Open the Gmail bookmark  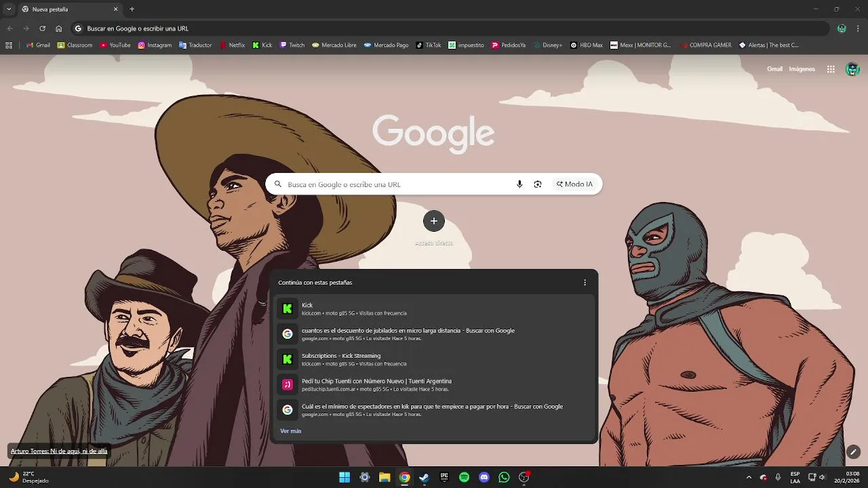(x=38, y=45)
